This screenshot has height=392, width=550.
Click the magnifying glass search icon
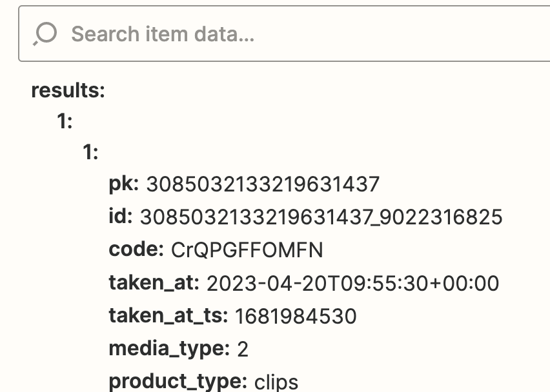click(x=45, y=34)
